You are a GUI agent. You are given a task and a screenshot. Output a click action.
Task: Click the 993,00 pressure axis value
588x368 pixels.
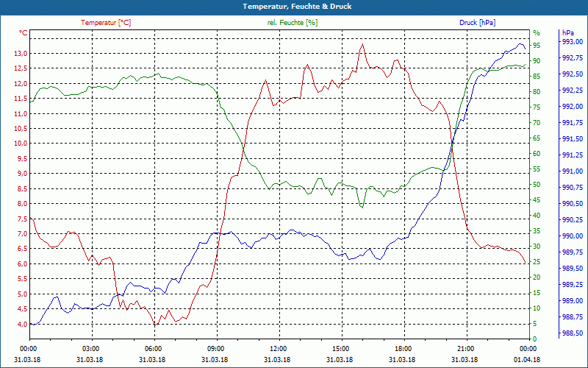pos(573,42)
